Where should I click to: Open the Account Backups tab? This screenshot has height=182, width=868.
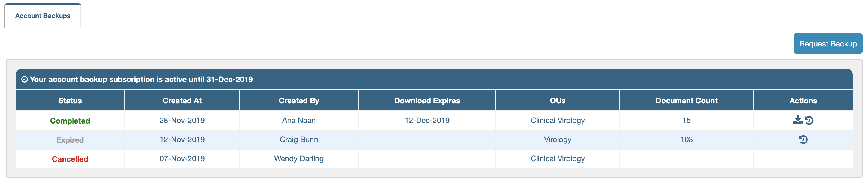coord(43,16)
